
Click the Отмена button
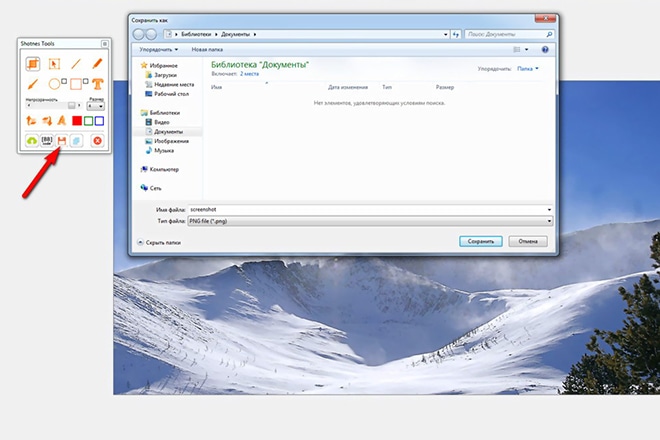(527, 241)
